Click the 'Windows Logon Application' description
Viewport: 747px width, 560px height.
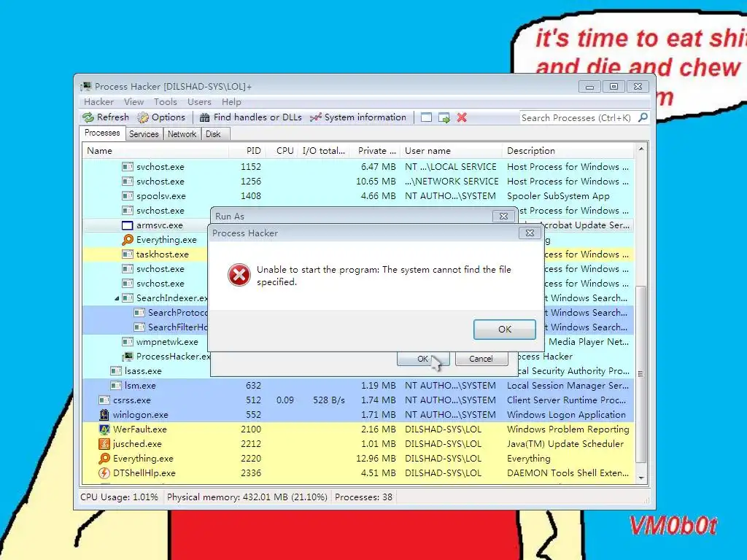(x=566, y=415)
